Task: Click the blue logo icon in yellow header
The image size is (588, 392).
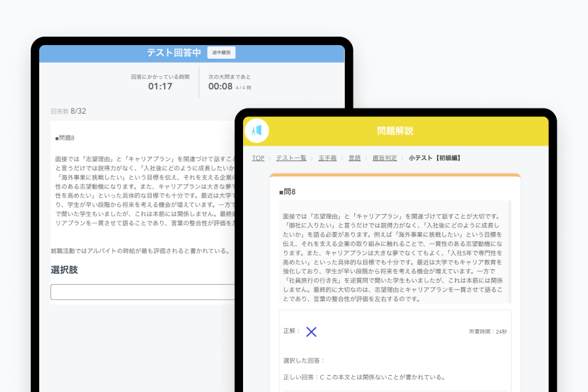Action: click(x=257, y=131)
